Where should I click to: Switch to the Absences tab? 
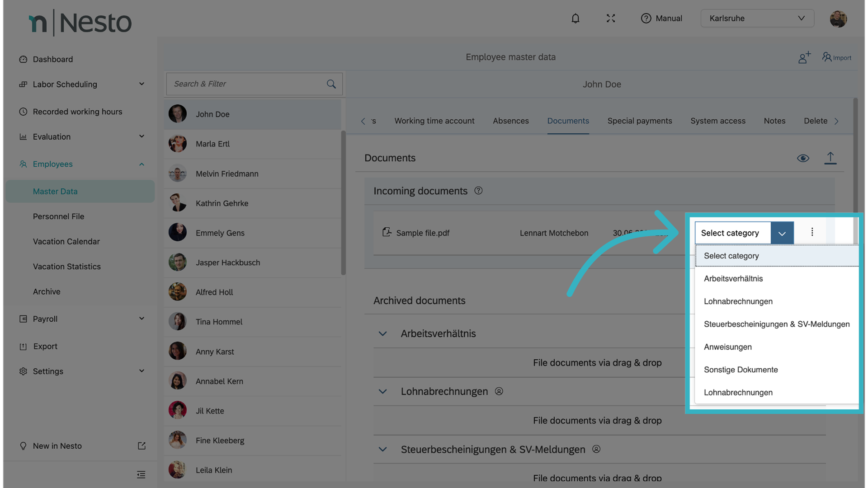point(510,121)
